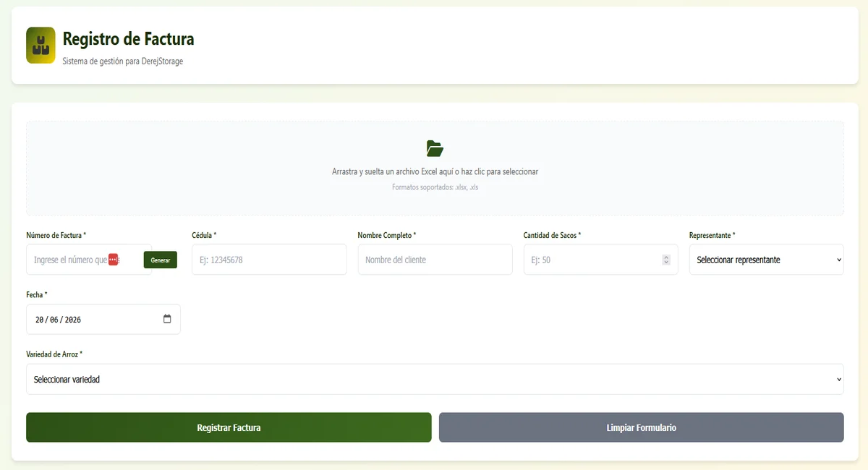Click the Cantidad de Sacos spinner arrows
This screenshot has height=470, width=868.
tap(666, 260)
